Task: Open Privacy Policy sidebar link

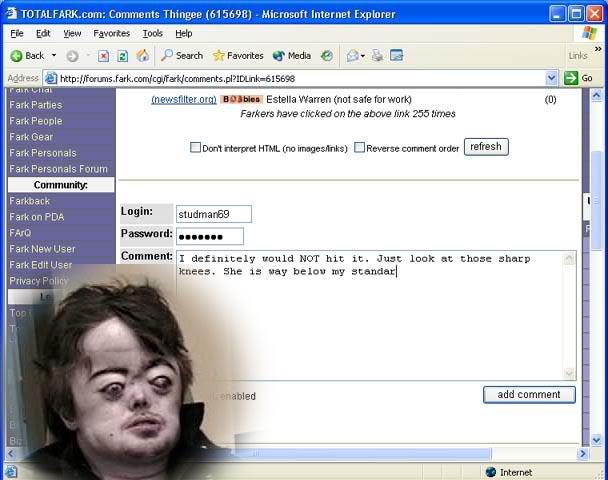Action: [x=39, y=281]
